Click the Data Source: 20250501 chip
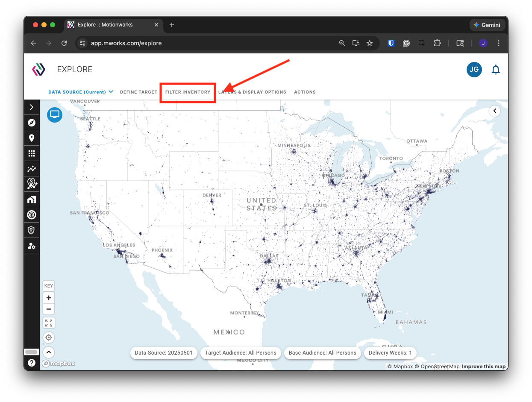The height and width of the screenshot is (402, 532). click(164, 353)
